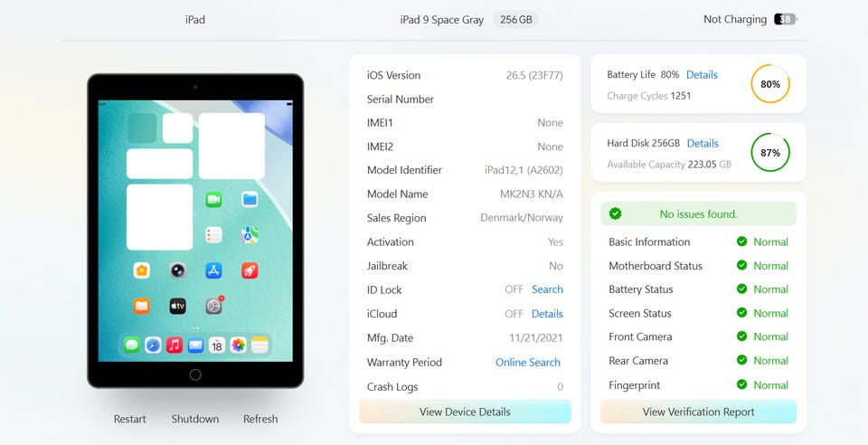The image size is (868, 445).
Task: Click Normal status for Screen Status
Action: 770,313
